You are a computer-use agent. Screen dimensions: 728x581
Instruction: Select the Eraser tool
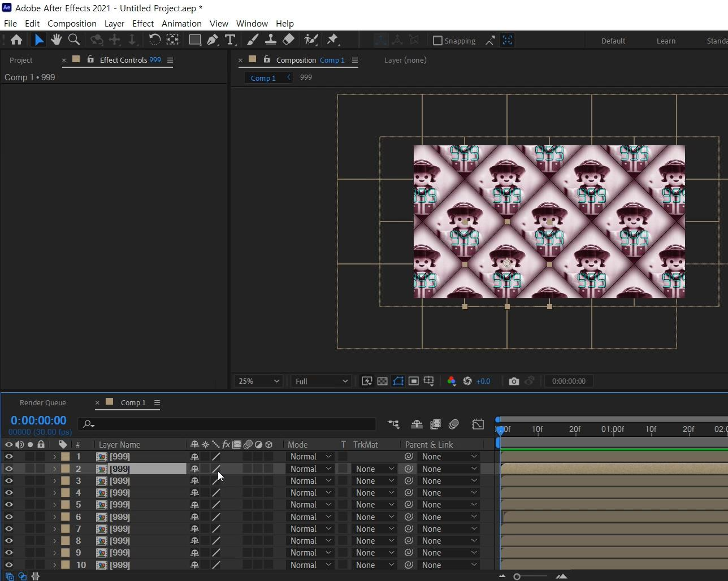[x=288, y=40]
